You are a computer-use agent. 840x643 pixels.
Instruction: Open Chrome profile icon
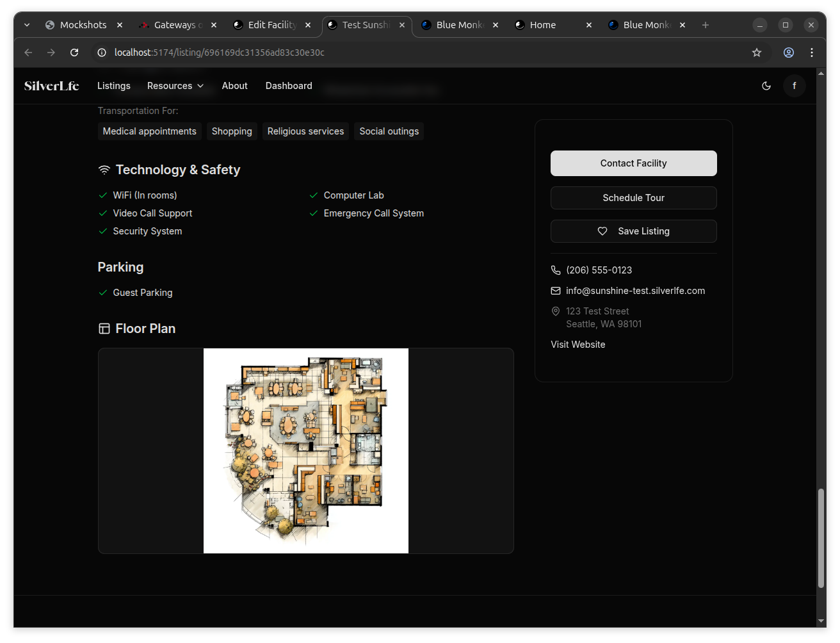(x=789, y=53)
